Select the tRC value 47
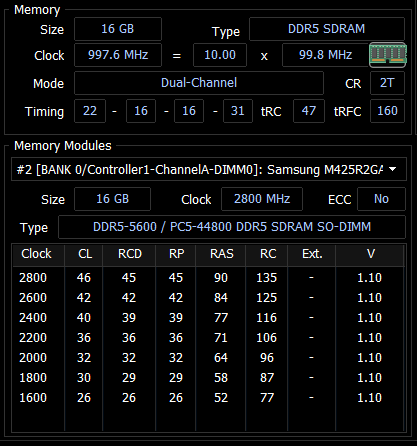 (x=309, y=111)
